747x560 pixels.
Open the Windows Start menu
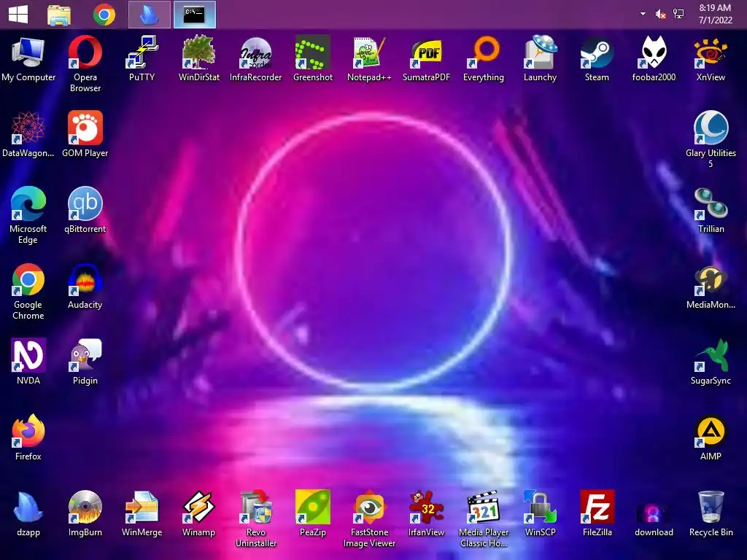coord(18,15)
